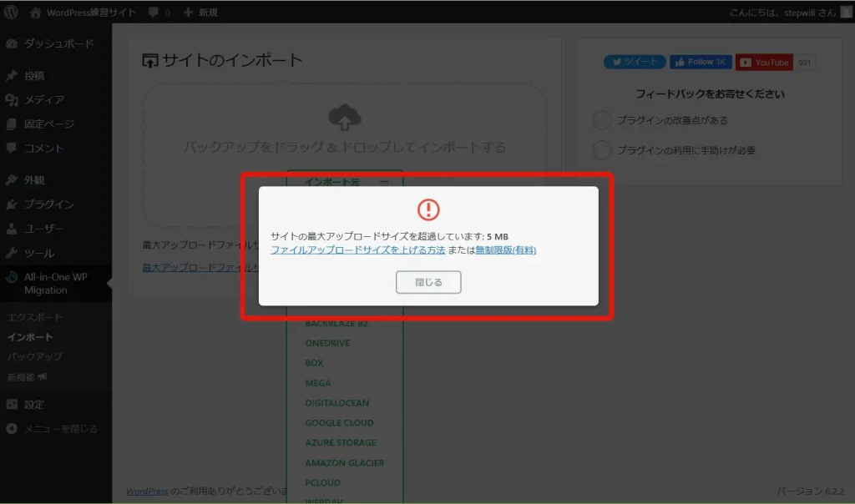Click the settings icon next to 設定
The image size is (855, 504).
(x=12, y=405)
